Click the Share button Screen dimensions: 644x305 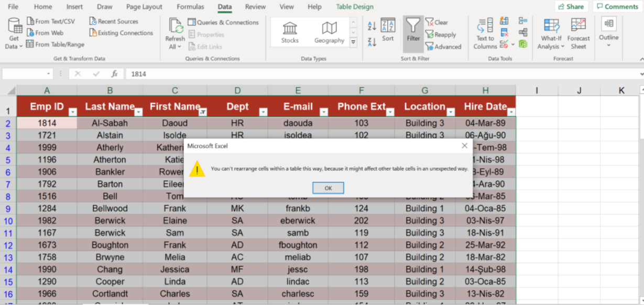tap(571, 7)
